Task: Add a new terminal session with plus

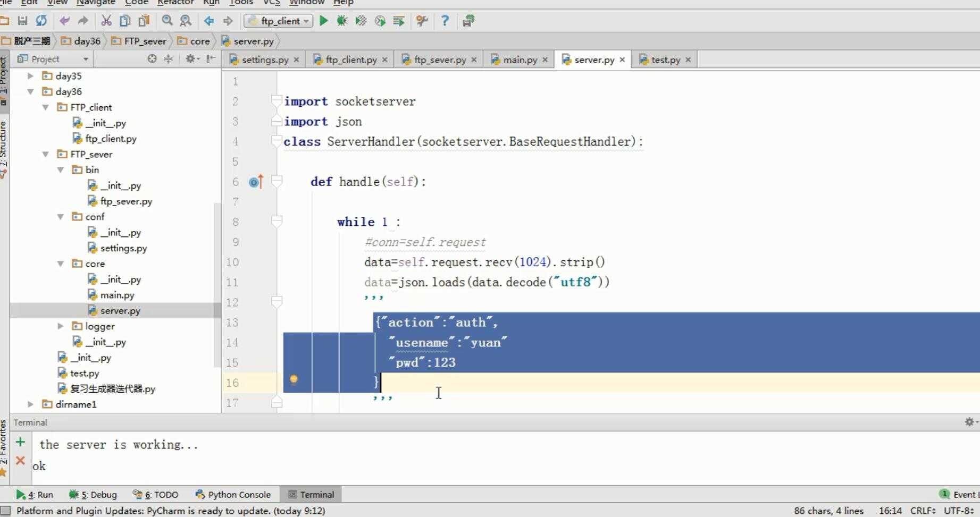Action: [x=20, y=442]
